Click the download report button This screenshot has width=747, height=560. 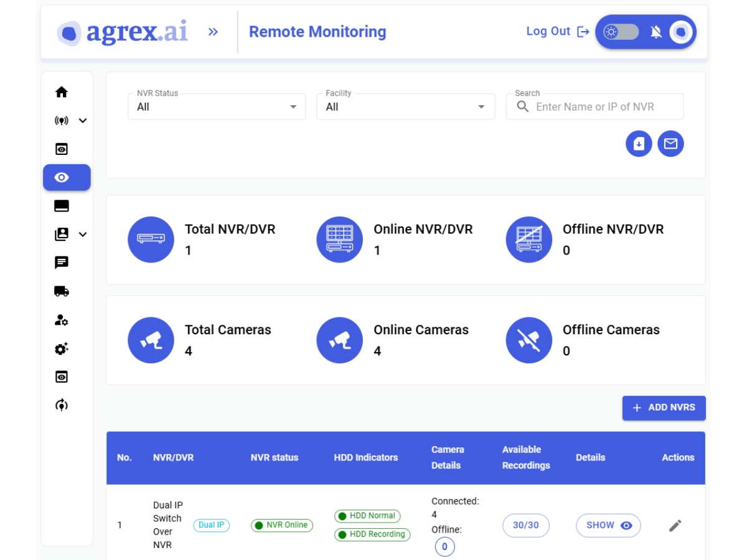pyautogui.click(x=639, y=144)
